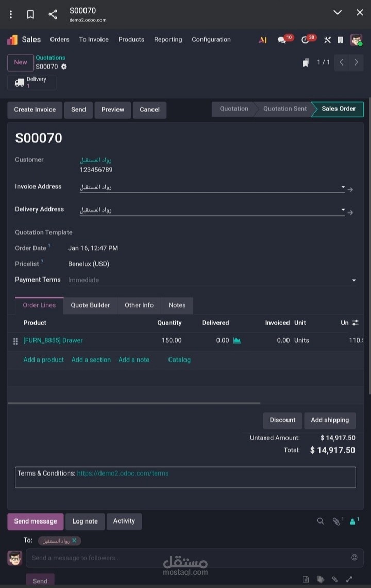Click the Add shipping button
The image size is (371, 588).
330,420
